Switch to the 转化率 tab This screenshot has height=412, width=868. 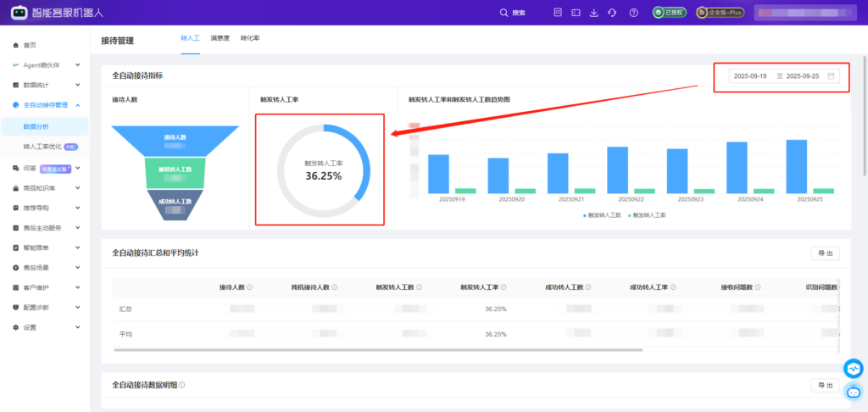250,39
